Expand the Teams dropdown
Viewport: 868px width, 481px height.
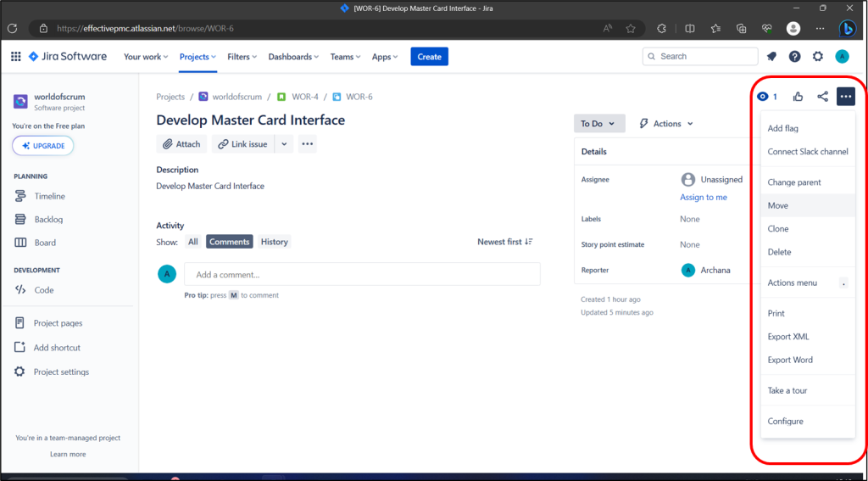click(346, 57)
